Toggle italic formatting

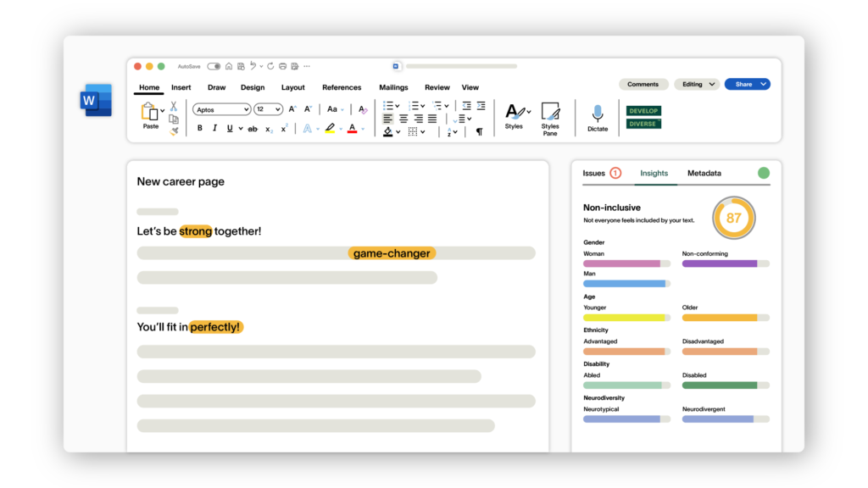point(214,129)
